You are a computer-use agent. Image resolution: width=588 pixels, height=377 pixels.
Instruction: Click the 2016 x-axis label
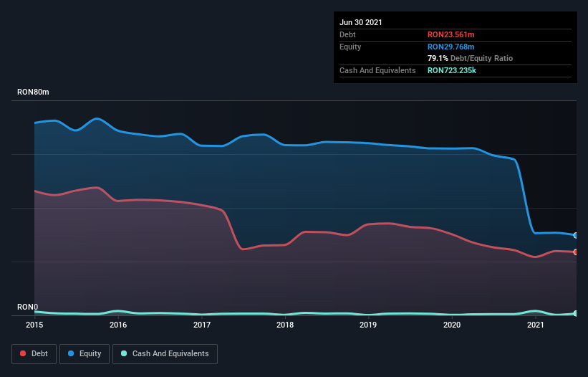click(118, 325)
